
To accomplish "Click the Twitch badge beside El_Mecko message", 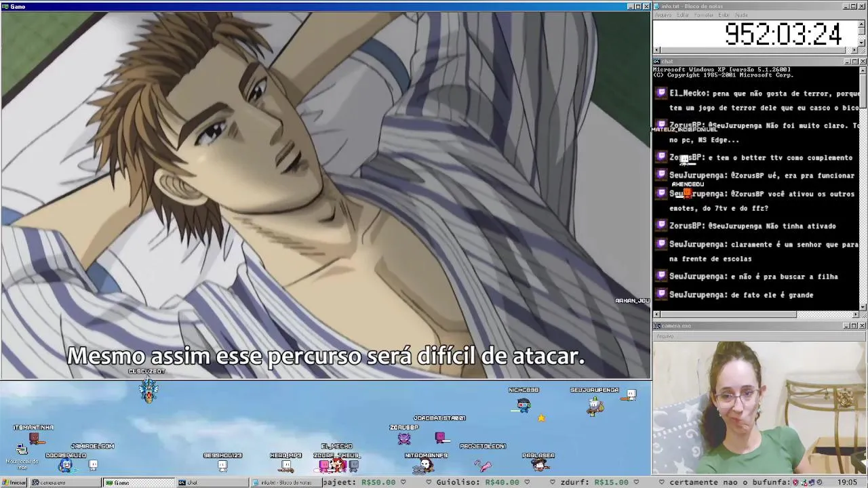I will [661, 93].
